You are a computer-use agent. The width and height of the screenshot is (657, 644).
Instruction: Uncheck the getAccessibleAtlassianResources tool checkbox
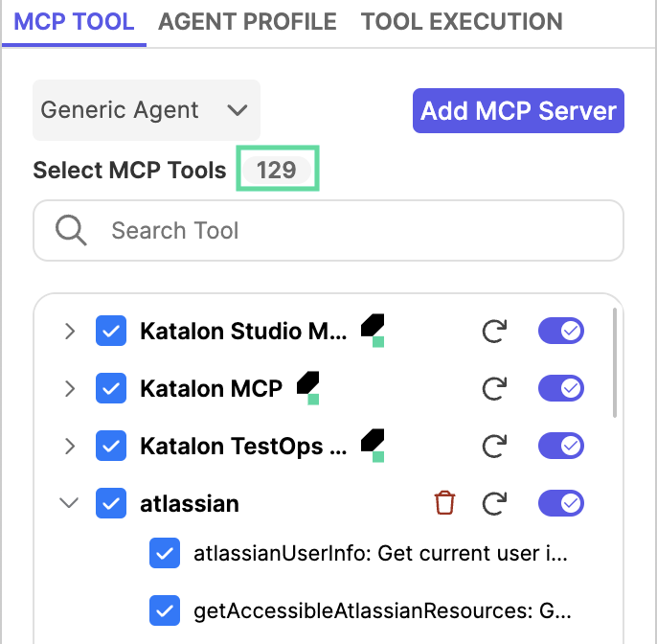tap(165, 610)
